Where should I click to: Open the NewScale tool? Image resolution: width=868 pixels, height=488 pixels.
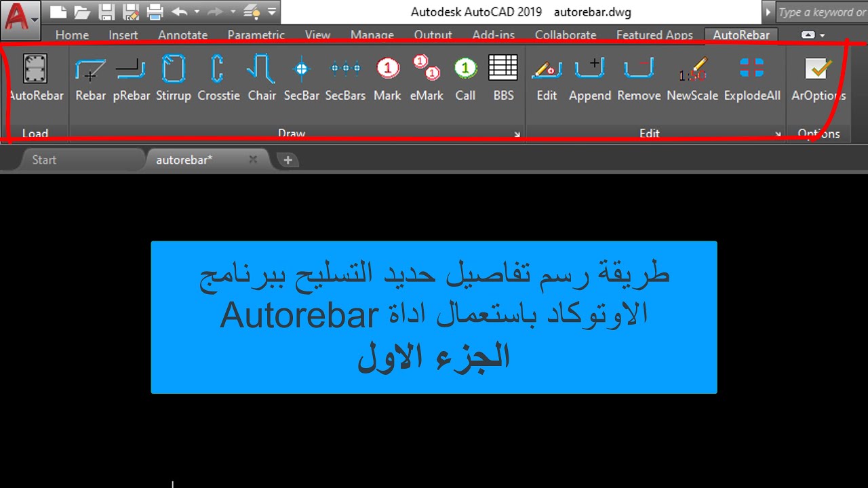click(692, 78)
